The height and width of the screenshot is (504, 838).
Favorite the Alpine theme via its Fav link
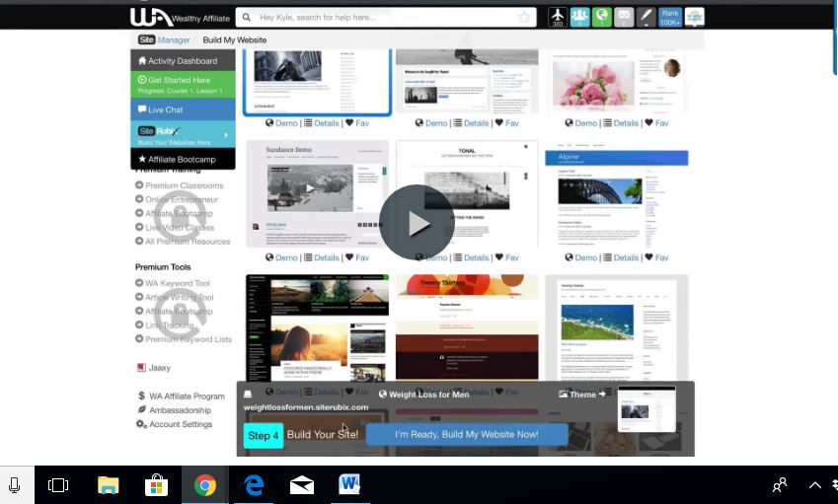(656, 257)
